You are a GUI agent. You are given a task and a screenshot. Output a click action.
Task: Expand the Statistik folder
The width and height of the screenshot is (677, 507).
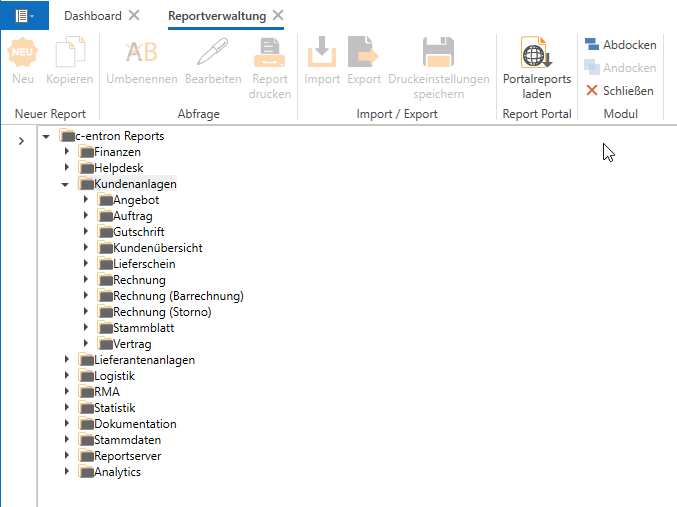click(x=66, y=407)
